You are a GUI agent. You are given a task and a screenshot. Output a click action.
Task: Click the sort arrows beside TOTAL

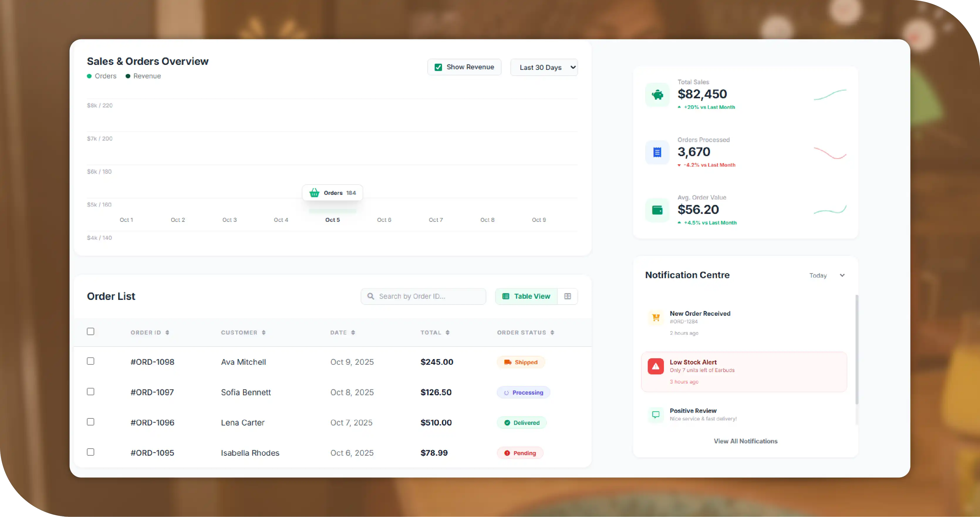447,332
